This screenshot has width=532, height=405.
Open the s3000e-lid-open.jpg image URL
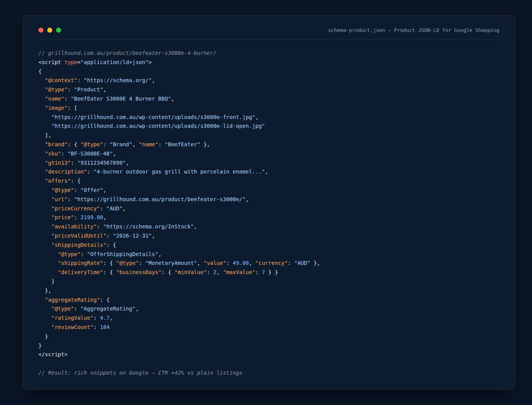157,126
